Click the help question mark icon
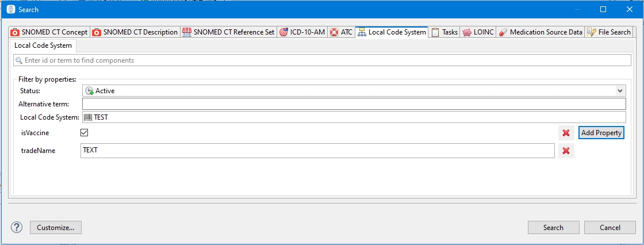 [17, 227]
